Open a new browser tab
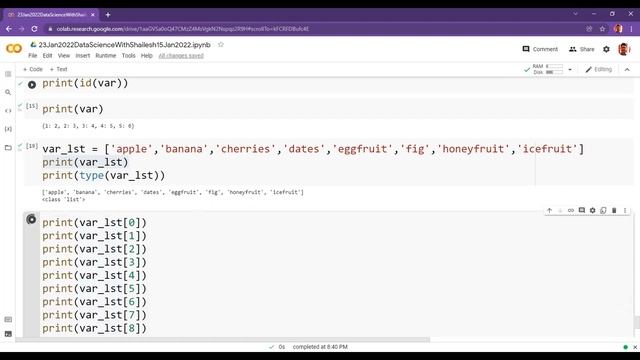 (x=108, y=14)
